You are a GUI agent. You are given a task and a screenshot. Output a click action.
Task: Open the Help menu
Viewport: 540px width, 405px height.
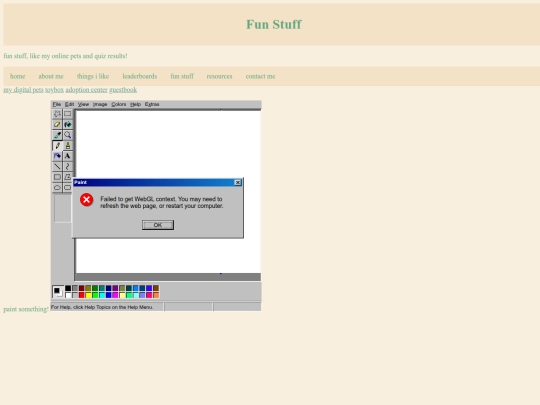(135, 104)
